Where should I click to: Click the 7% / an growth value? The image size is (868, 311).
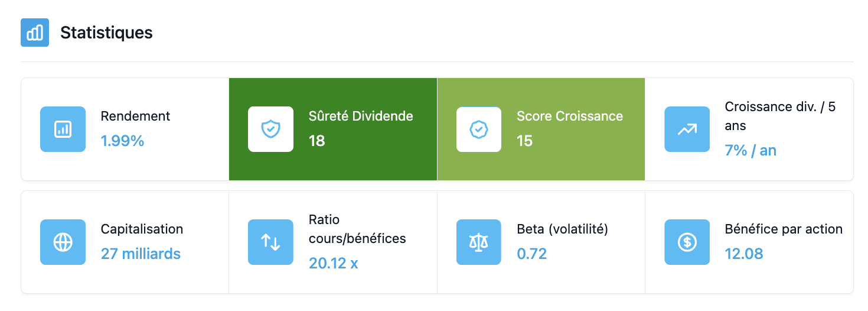click(750, 150)
